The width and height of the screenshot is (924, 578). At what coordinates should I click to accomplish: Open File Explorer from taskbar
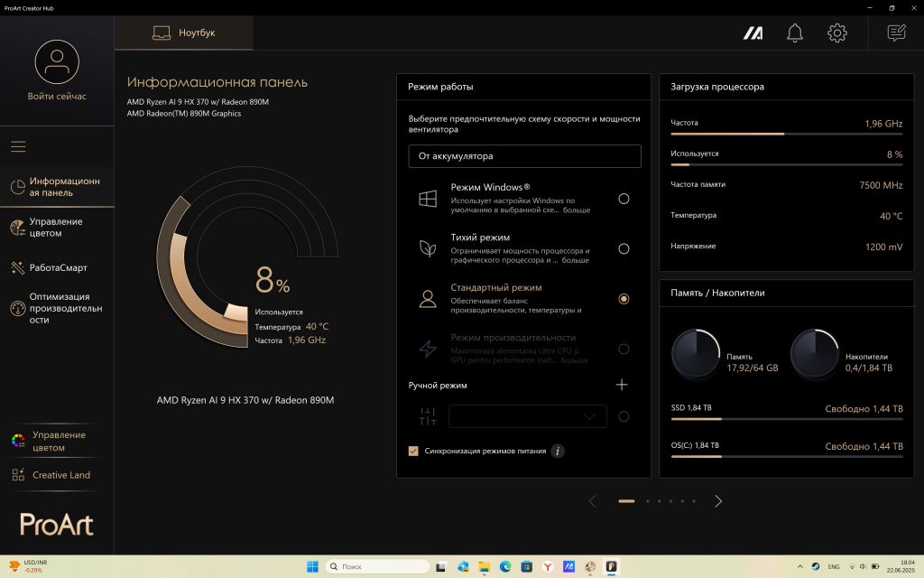click(485, 567)
